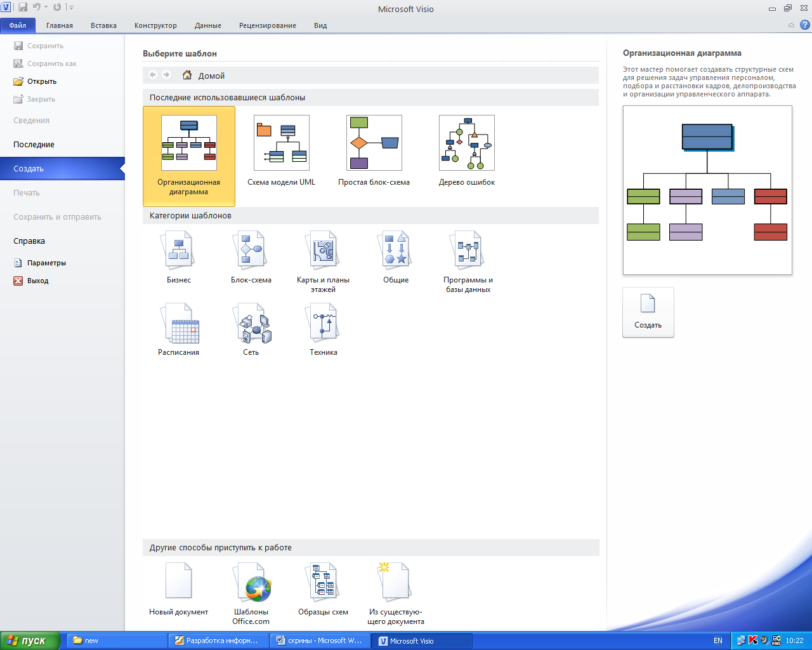Click the Redo icon in title bar
This screenshot has height=650, width=812.
point(58,7)
